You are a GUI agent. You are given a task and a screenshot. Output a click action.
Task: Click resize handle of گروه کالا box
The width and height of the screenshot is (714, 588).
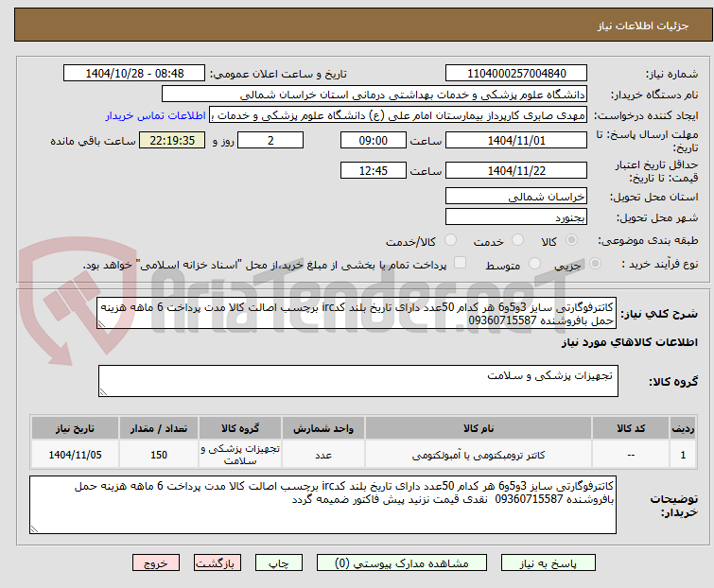click(103, 392)
